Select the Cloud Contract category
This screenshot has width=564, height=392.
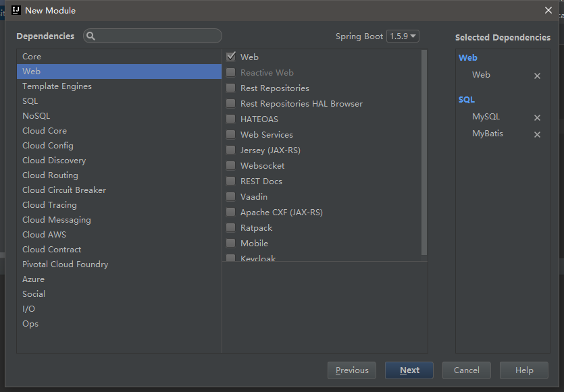[119, 250]
